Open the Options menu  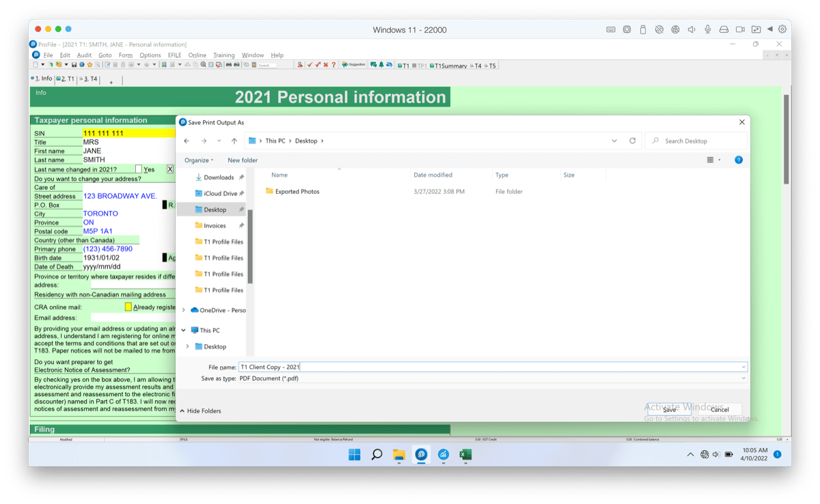tap(150, 55)
